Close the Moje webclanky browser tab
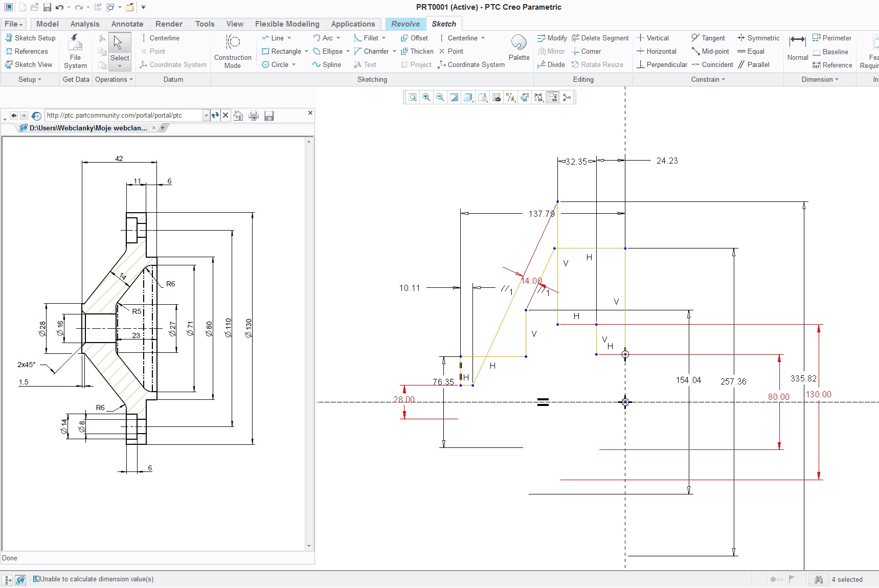 coord(154,128)
